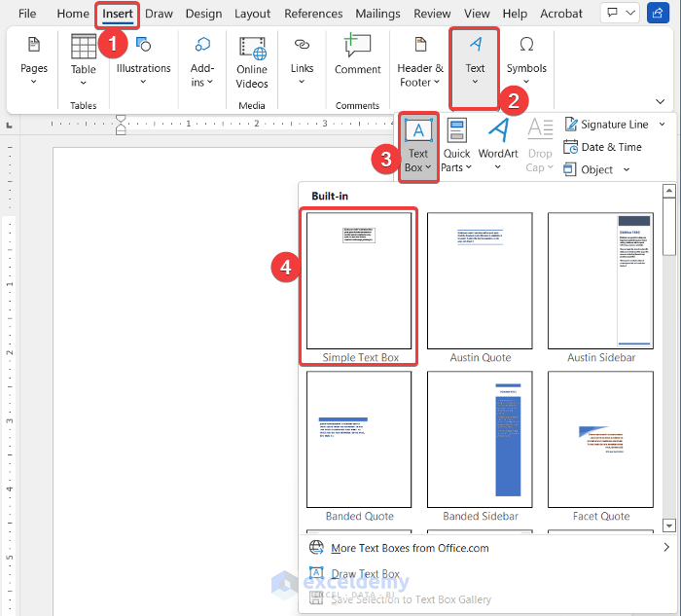Open the Comments pane icon
Screen dimensions: 681x616
pos(612,13)
